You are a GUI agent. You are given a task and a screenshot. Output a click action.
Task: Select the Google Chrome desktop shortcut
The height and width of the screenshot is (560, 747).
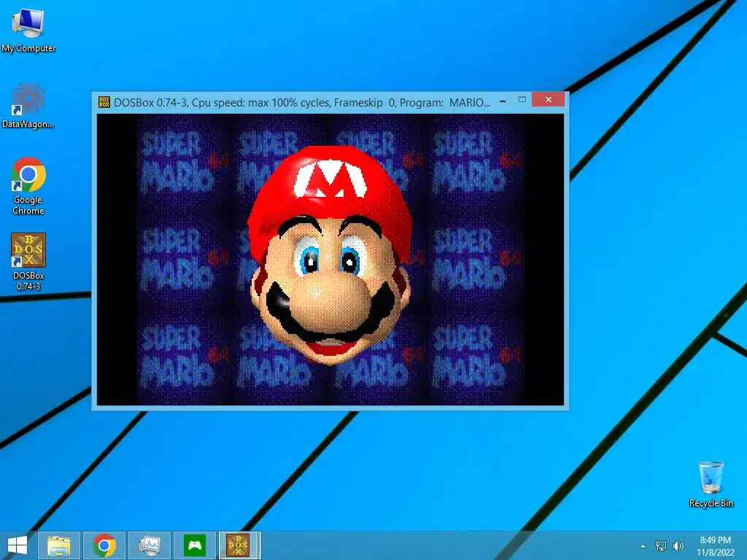click(28, 186)
